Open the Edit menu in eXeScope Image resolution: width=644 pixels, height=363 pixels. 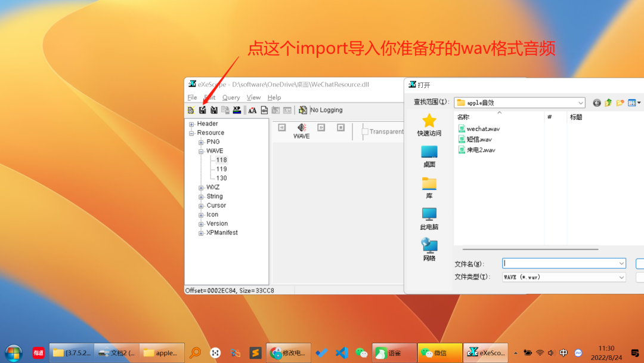point(210,97)
